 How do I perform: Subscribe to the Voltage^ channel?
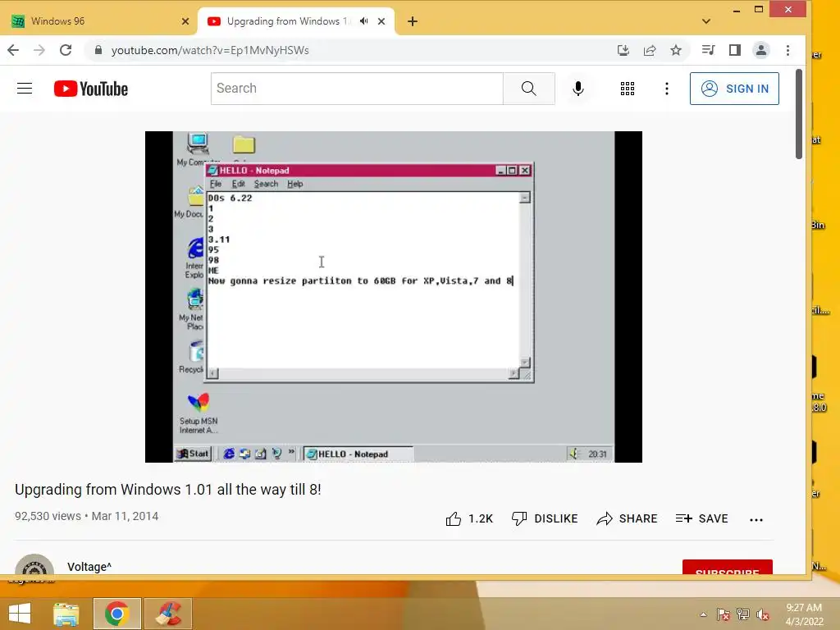(x=727, y=568)
